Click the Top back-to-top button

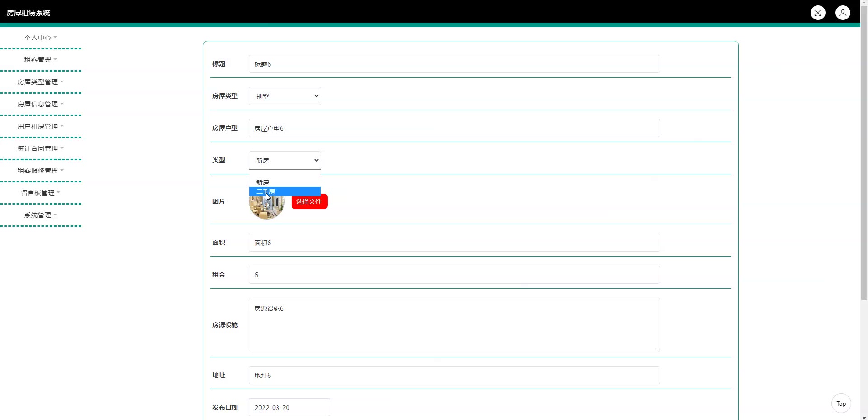tap(841, 403)
